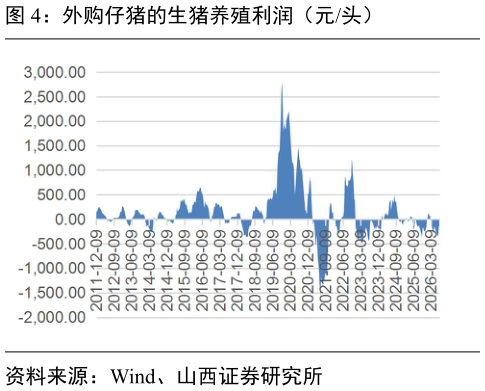
Task: Click the 2023-03-09 date label
Action: click(x=361, y=270)
